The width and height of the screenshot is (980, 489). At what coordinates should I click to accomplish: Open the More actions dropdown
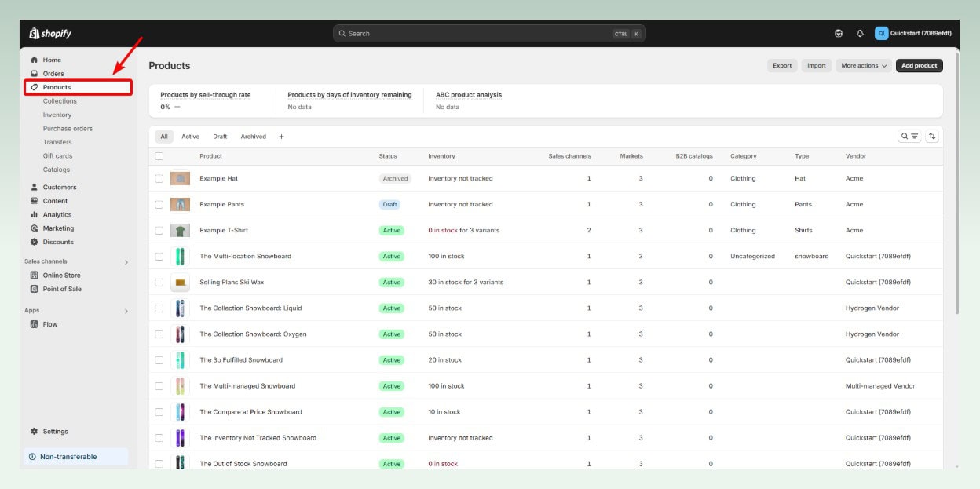click(x=864, y=66)
